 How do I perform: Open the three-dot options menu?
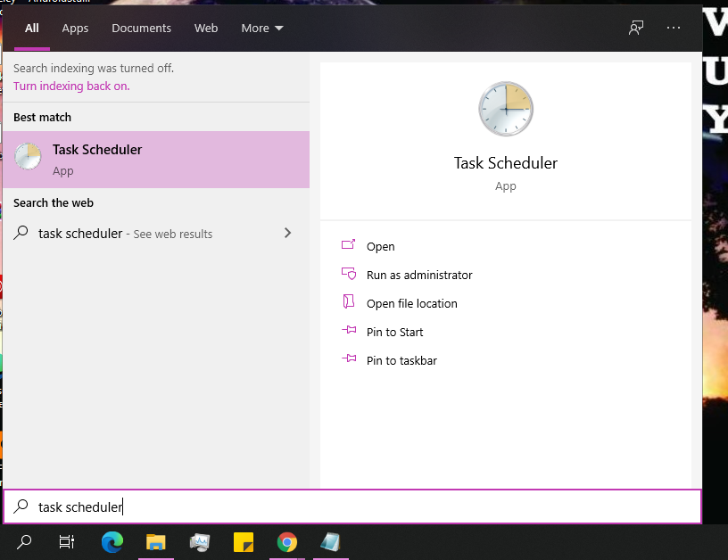point(674,28)
